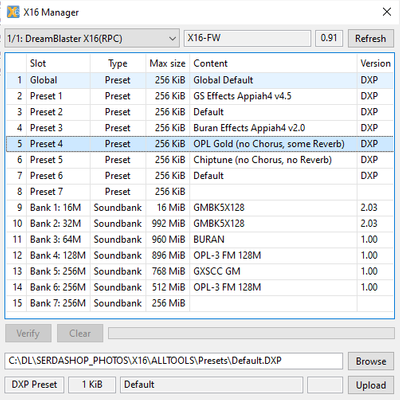
Task: Click the Slot column header
Action: tap(58, 63)
